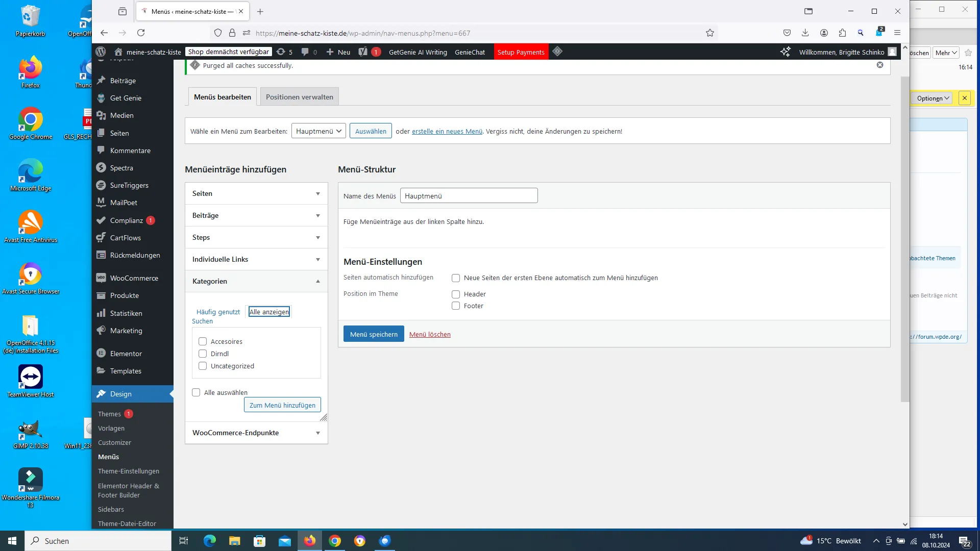Reload the page with the refresh icon

click(x=141, y=33)
